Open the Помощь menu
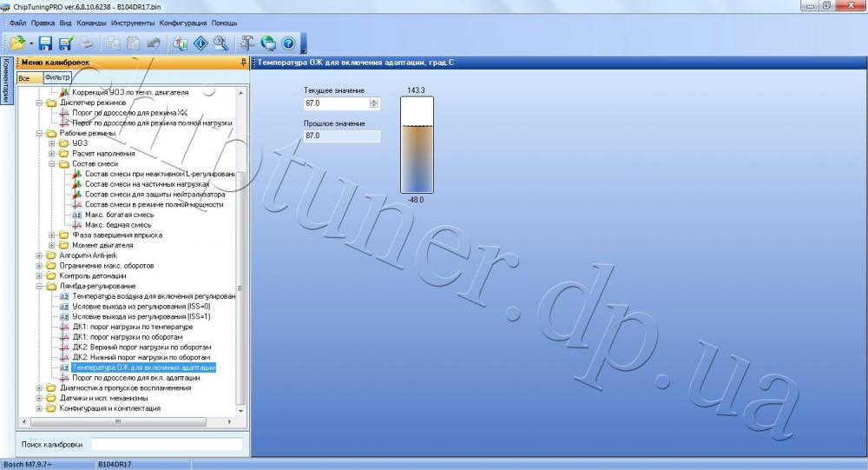868x470 pixels. point(224,23)
